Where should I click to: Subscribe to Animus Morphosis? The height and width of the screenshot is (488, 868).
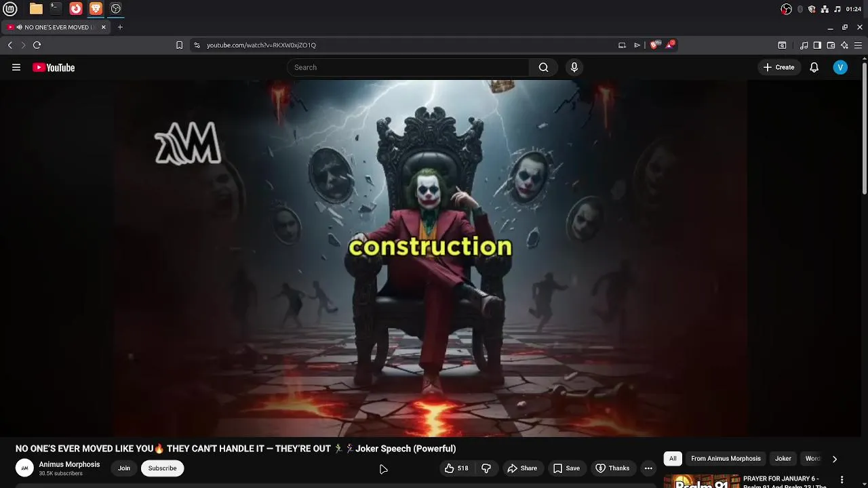(x=162, y=468)
